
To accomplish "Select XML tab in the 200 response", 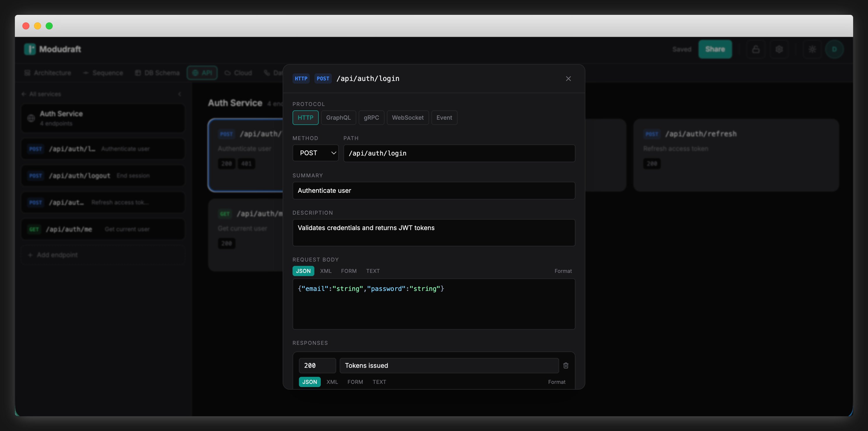I will (x=332, y=382).
